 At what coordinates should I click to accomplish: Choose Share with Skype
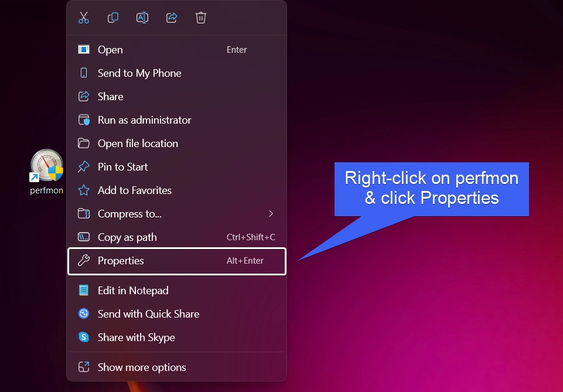click(177, 337)
